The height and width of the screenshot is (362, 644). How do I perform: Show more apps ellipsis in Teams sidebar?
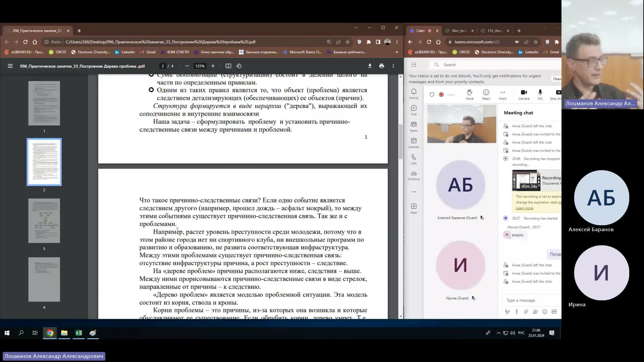[414, 192]
